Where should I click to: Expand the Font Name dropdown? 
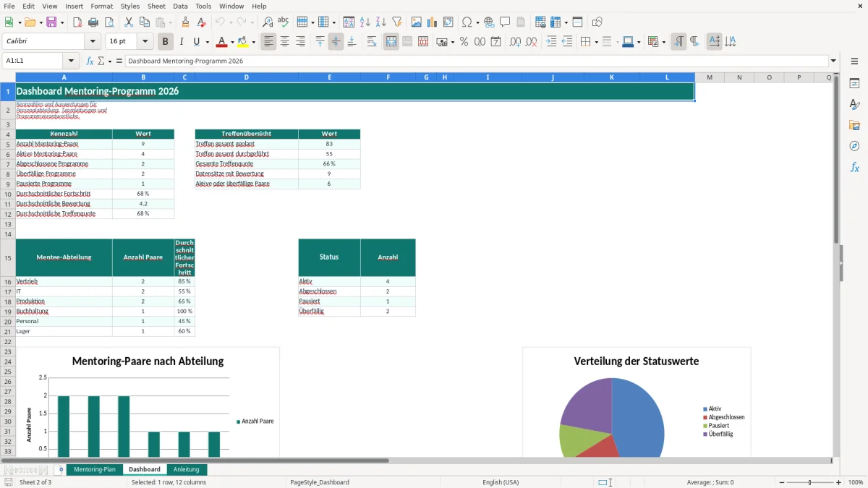pos(94,42)
